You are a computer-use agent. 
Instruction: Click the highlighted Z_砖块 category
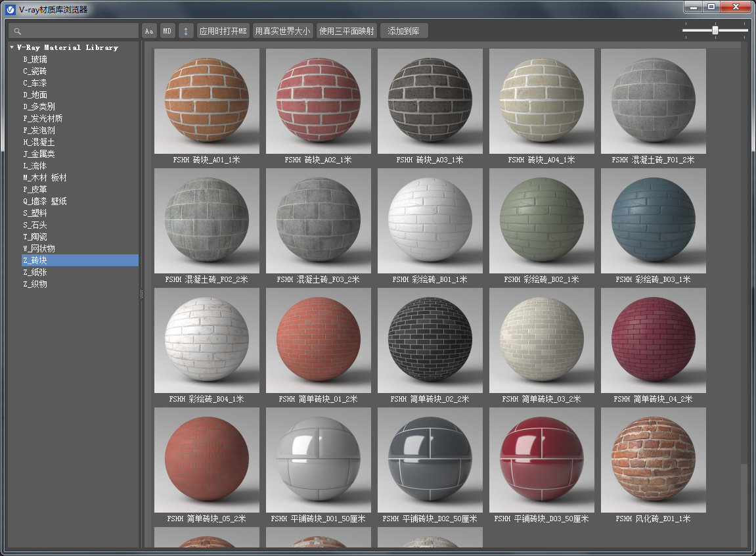(x=80, y=260)
